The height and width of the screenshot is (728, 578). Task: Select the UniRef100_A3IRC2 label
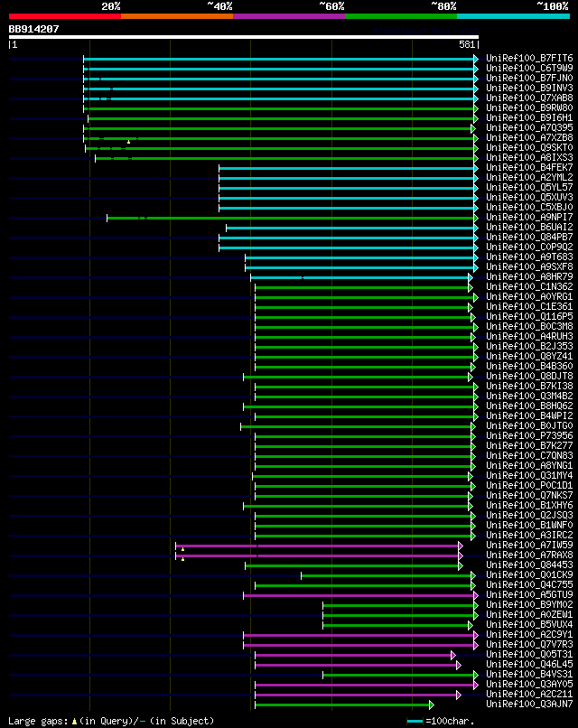[x=529, y=536]
